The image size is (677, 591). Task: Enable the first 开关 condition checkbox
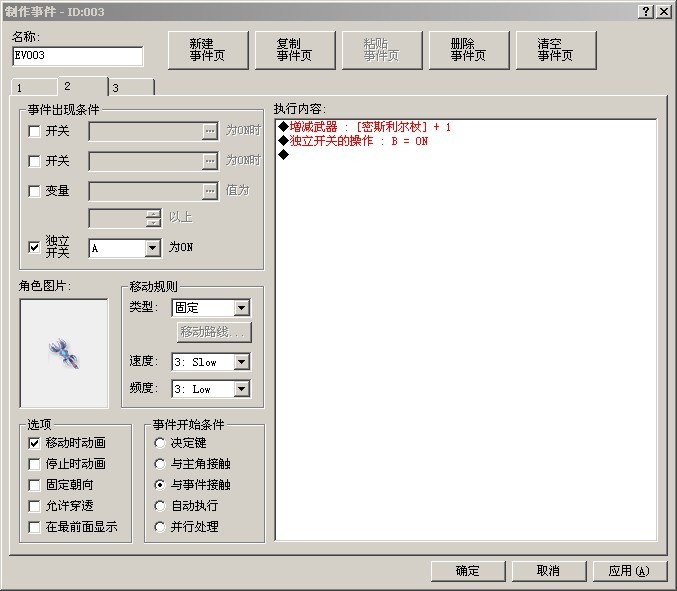(34, 131)
